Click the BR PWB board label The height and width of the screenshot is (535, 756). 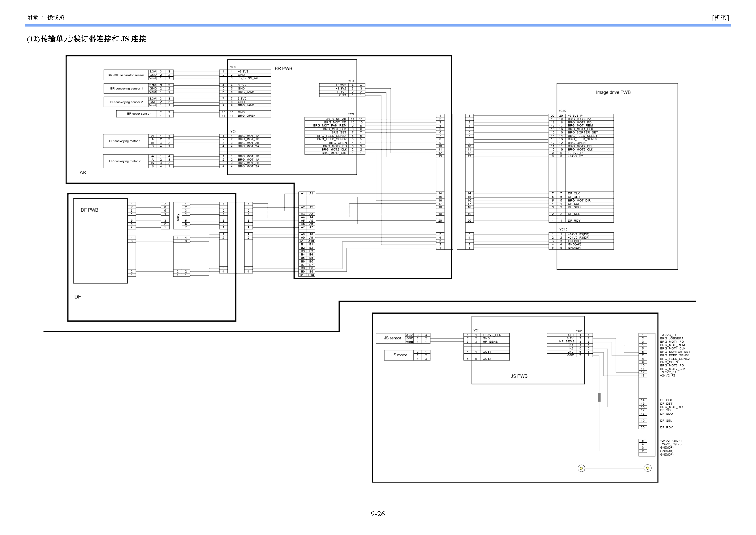(x=283, y=69)
